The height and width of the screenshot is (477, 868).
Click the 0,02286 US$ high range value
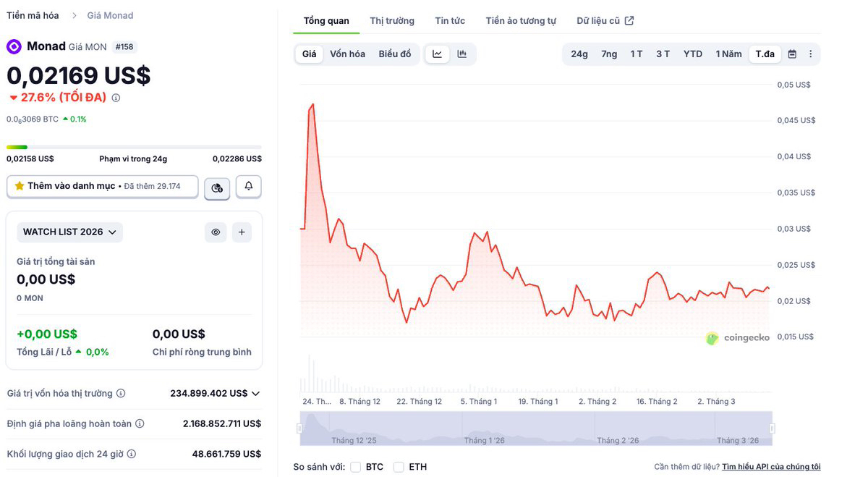tap(237, 159)
